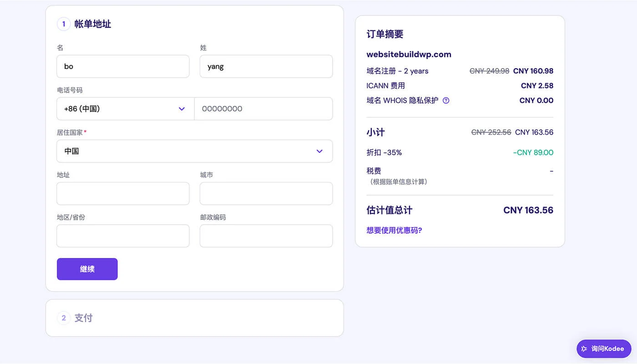Click the websitebuildwp.com domain name
The image size is (637, 364).
point(409,54)
